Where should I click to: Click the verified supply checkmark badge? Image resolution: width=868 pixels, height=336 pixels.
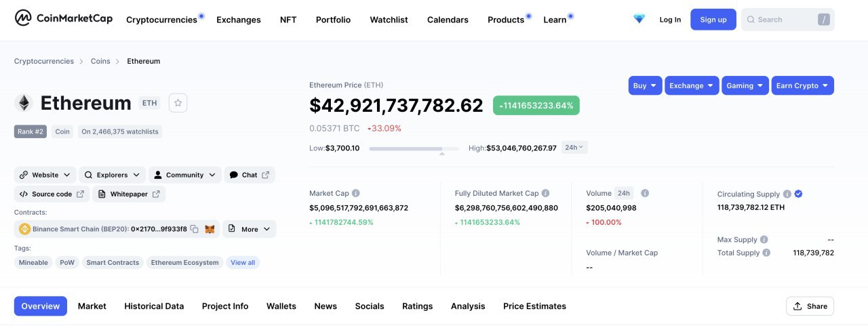pos(798,194)
